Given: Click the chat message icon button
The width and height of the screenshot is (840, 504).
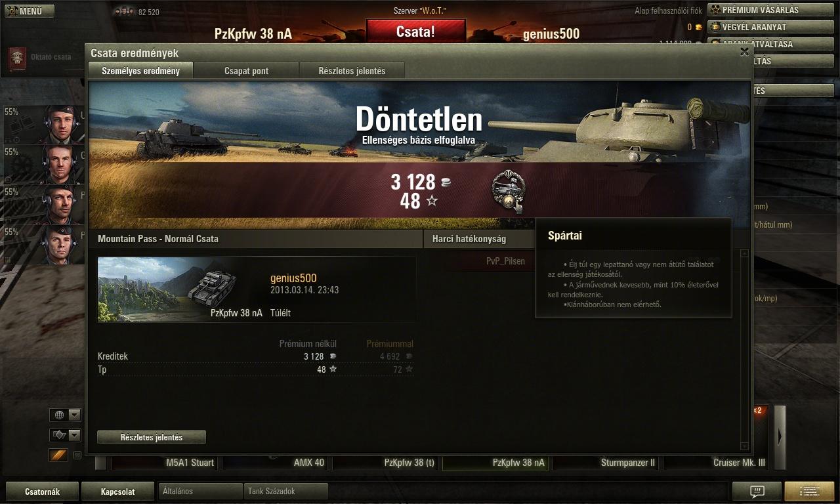Looking at the screenshot, I should pos(757,491).
